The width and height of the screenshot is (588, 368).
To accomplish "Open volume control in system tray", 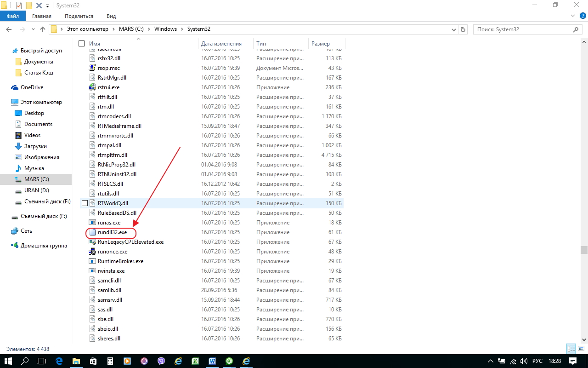I will click(x=524, y=361).
